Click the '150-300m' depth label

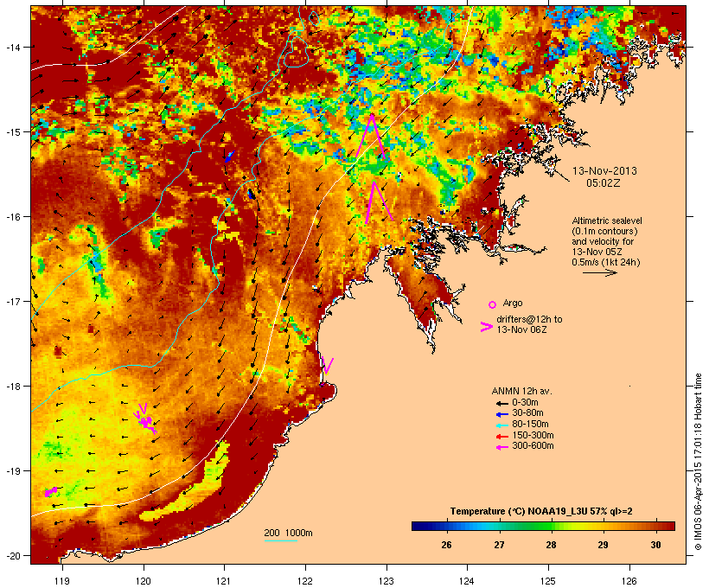point(533,435)
